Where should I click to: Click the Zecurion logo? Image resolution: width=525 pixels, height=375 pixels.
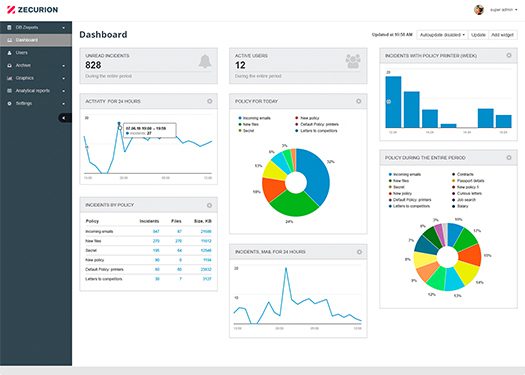click(32, 10)
